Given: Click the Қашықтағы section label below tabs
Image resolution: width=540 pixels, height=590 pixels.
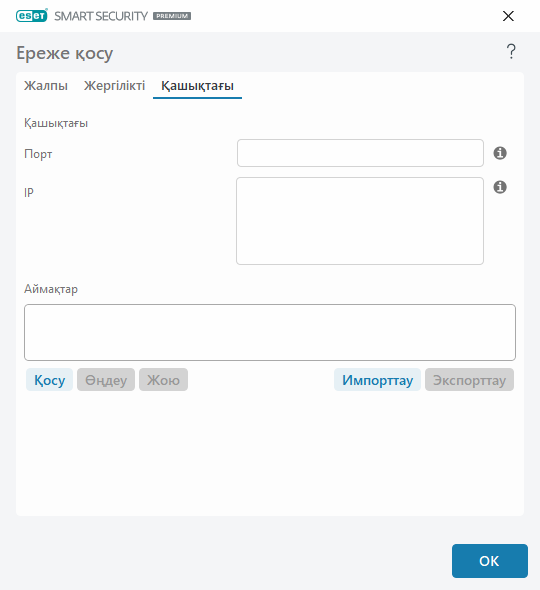Looking at the screenshot, I should 56,123.
